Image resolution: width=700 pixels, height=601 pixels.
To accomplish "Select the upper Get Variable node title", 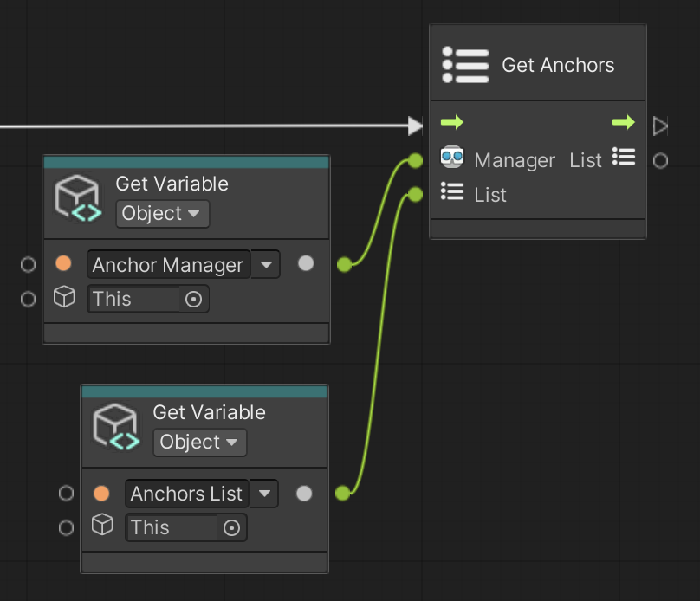I will [172, 184].
